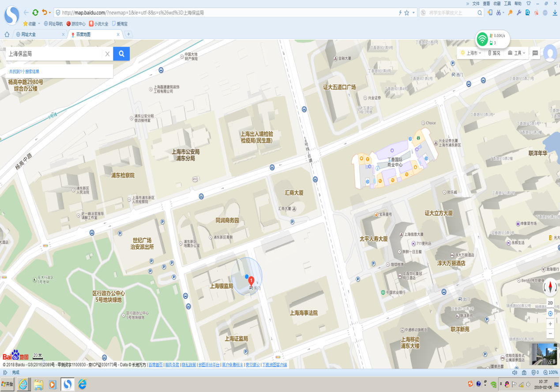This screenshot has width=560, height=392.
Task: Open the 共找到1个搜索结果 result link
Action: tap(24, 71)
